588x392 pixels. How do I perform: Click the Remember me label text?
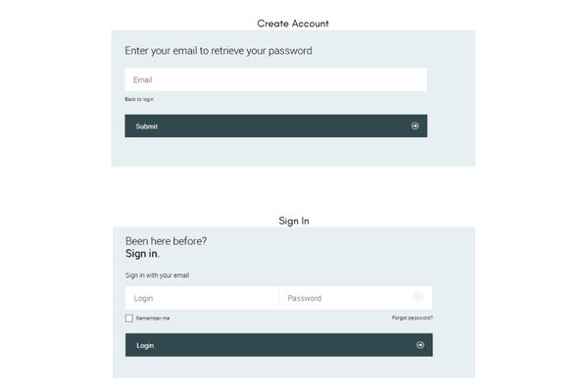153,318
